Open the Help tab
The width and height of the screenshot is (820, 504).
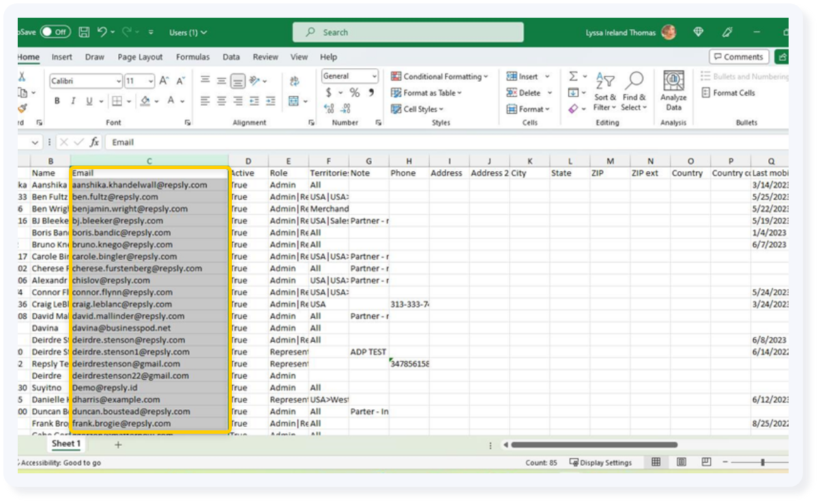tap(328, 57)
